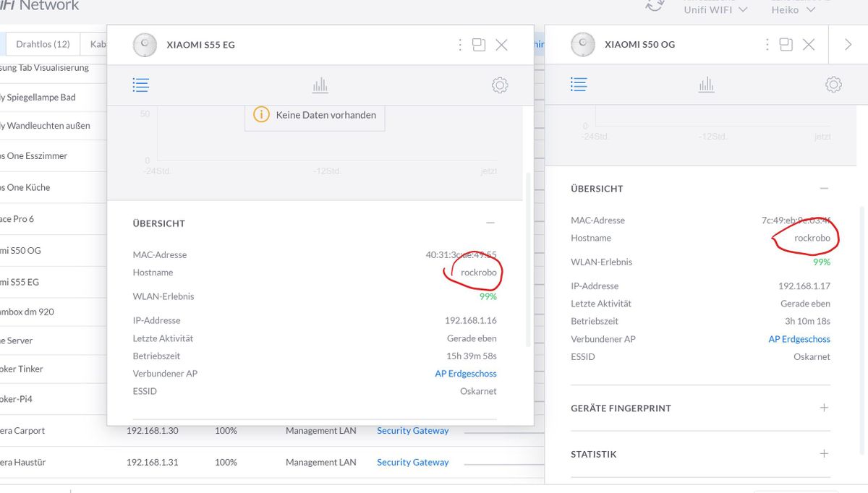
Task: Click hostname rockrobo in S50 OG panel
Action: click(812, 238)
